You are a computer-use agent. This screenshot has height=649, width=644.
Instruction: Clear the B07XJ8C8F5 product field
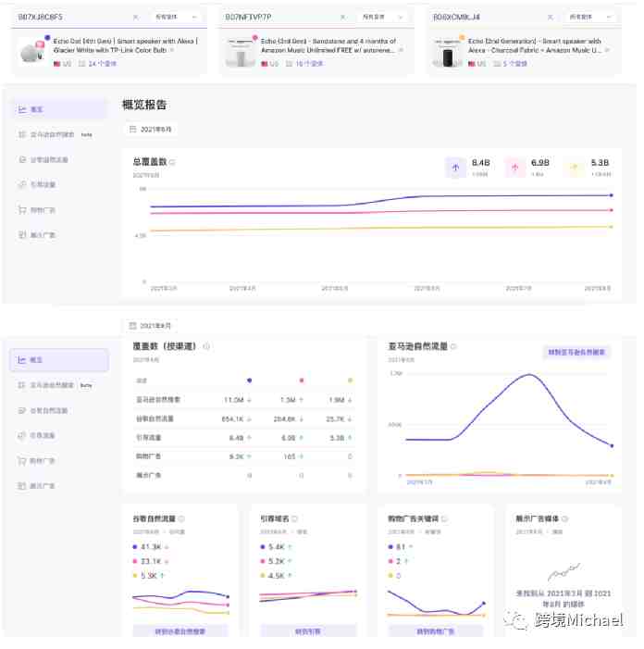tap(136, 17)
